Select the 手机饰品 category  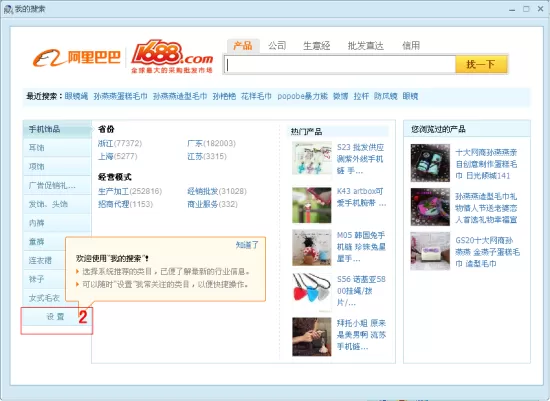coord(57,129)
